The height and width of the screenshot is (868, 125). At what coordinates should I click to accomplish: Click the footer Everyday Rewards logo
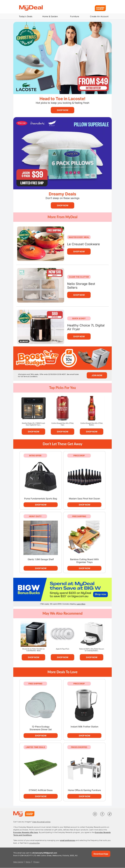point(30,814)
